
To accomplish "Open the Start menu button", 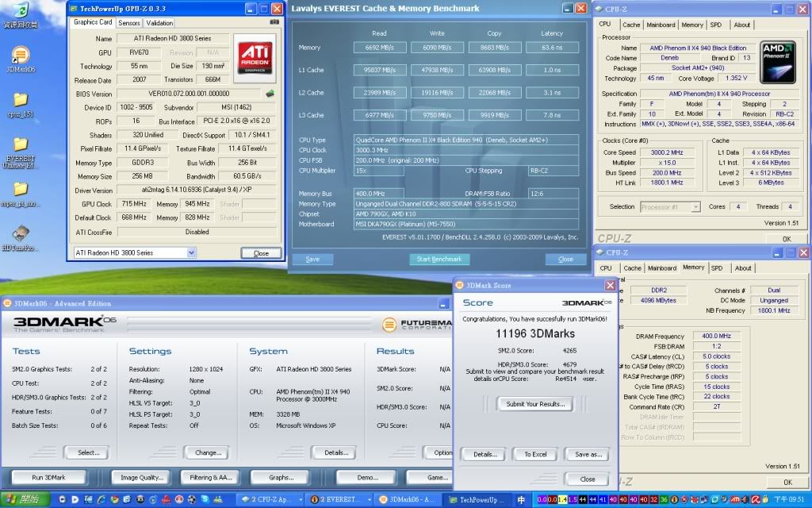I will (25, 500).
